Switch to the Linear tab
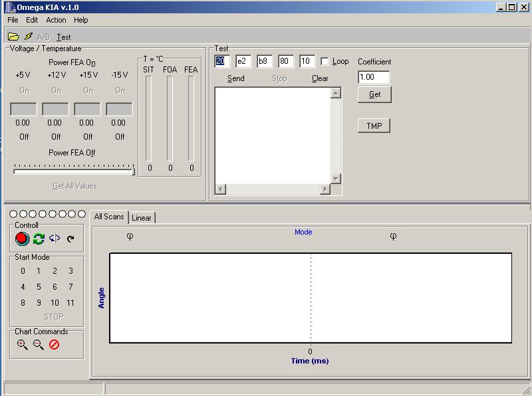This screenshot has width=532, height=396. [142, 217]
